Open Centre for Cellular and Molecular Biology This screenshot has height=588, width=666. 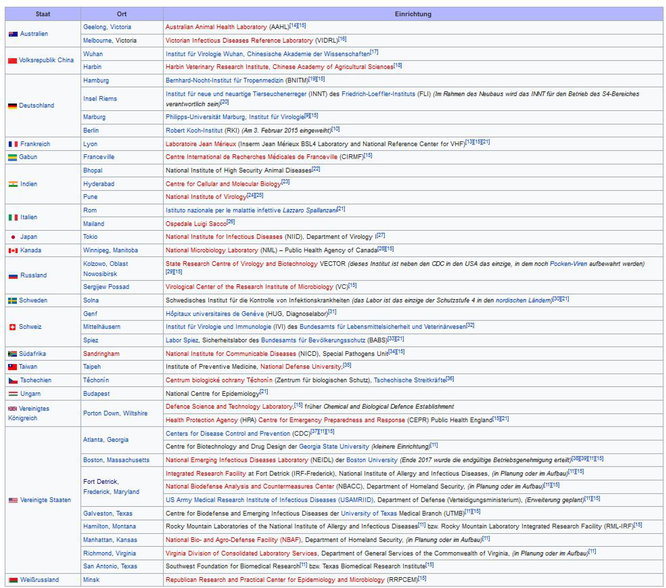click(x=223, y=184)
